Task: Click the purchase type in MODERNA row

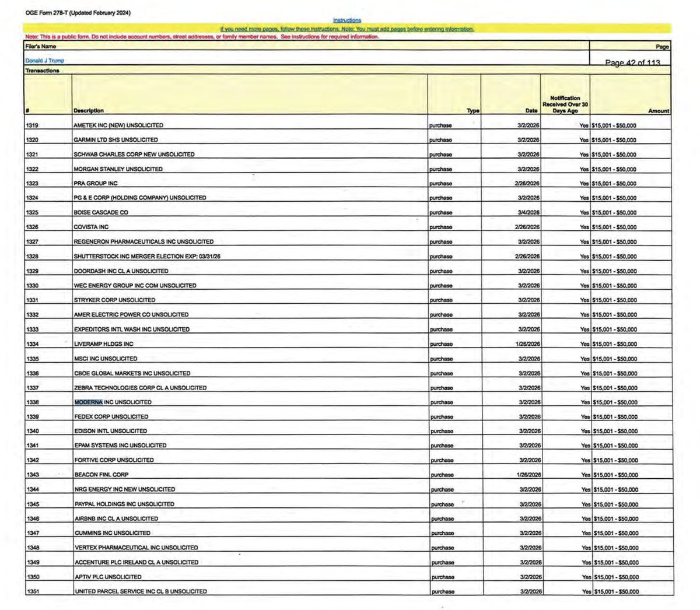Action: tap(441, 402)
